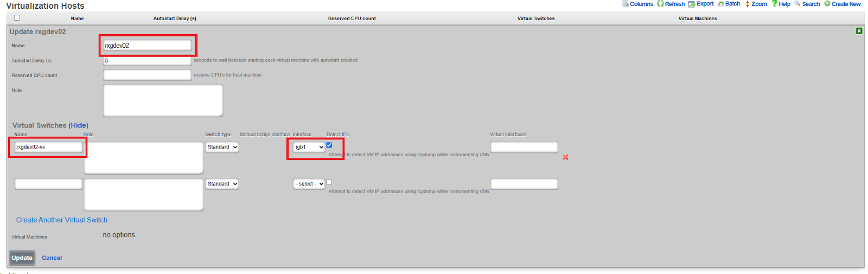Image resolution: width=868 pixels, height=274 pixels.
Task: Enable Detect IPs on the empty switch row
Action: [329, 182]
